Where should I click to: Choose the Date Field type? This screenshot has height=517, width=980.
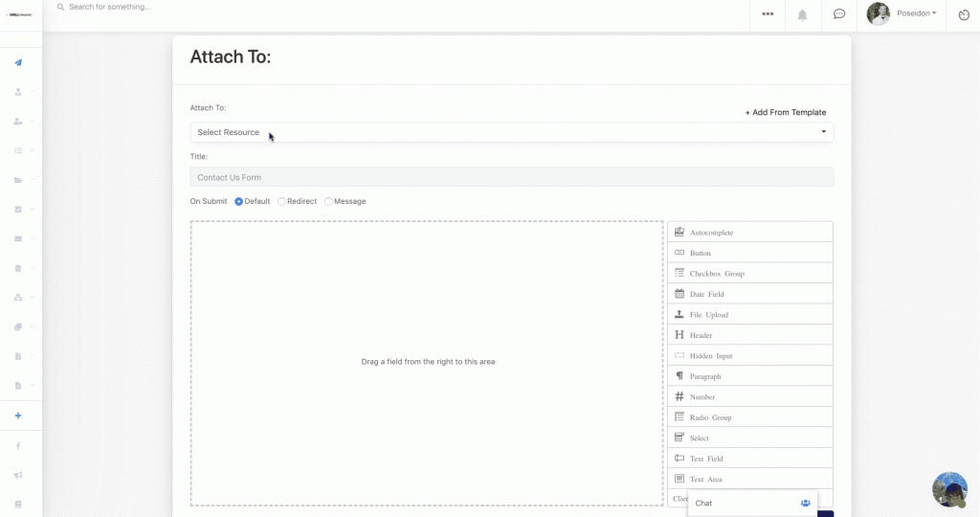[750, 294]
